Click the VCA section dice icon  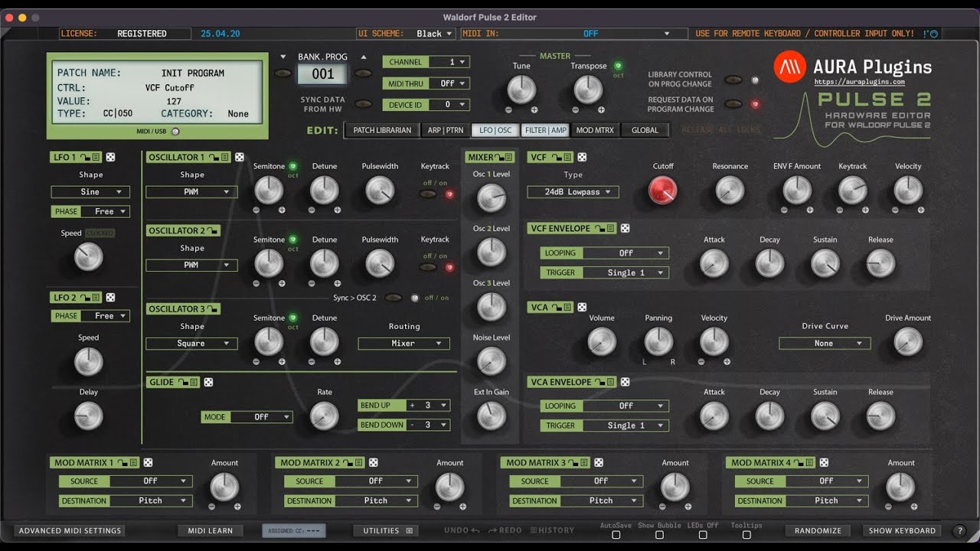pyautogui.click(x=582, y=307)
